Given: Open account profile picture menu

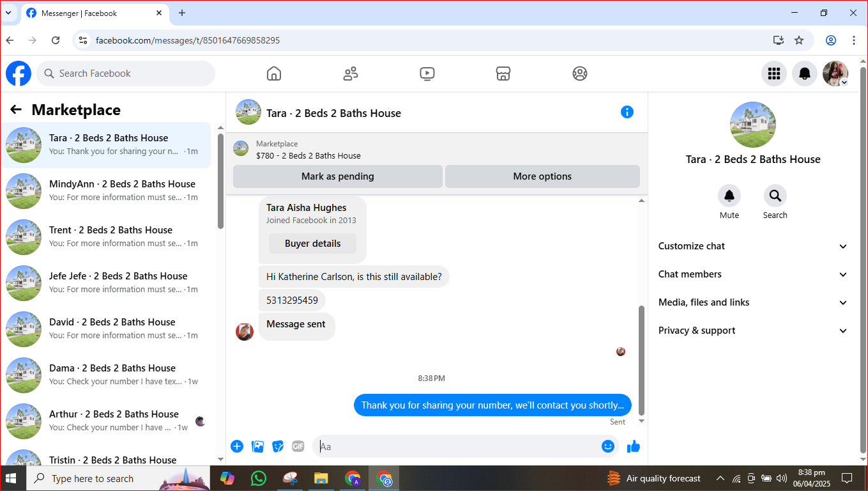Looking at the screenshot, I should pos(835,74).
